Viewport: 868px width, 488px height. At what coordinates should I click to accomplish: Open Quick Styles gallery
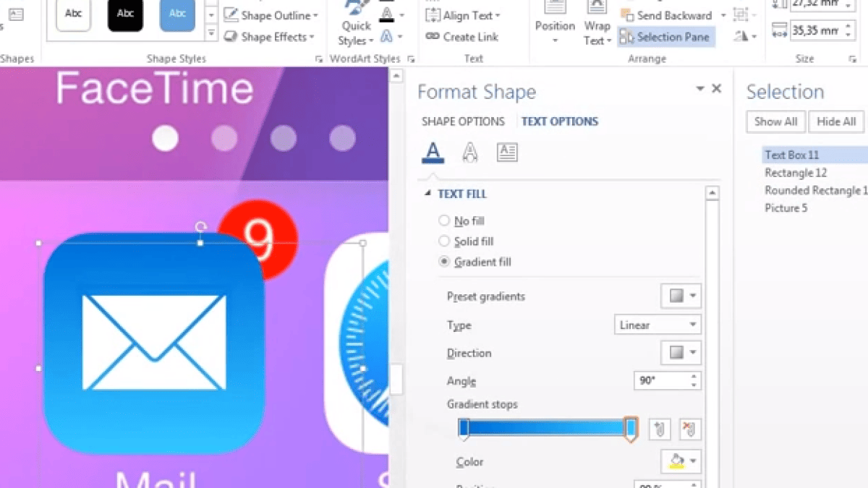tap(357, 25)
